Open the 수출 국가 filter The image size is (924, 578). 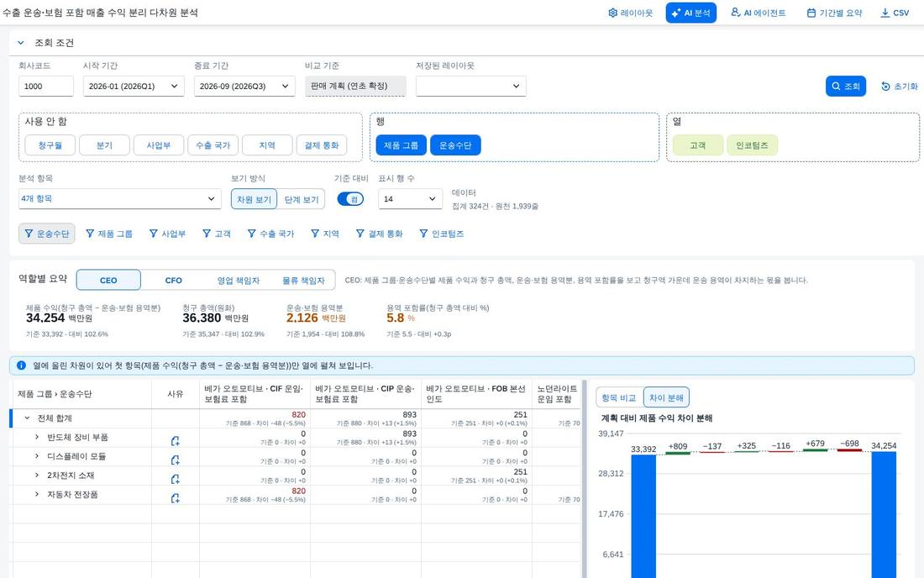point(270,234)
